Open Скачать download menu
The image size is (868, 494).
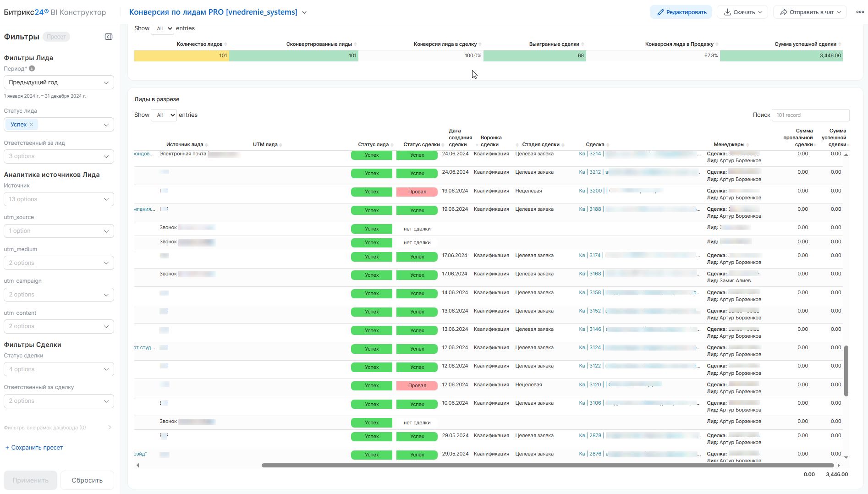pos(742,12)
